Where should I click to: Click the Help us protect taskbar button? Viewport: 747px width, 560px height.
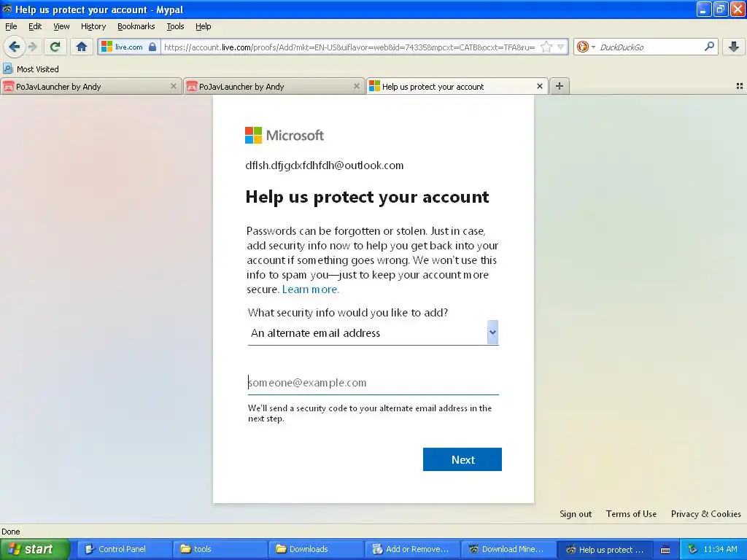(x=604, y=549)
